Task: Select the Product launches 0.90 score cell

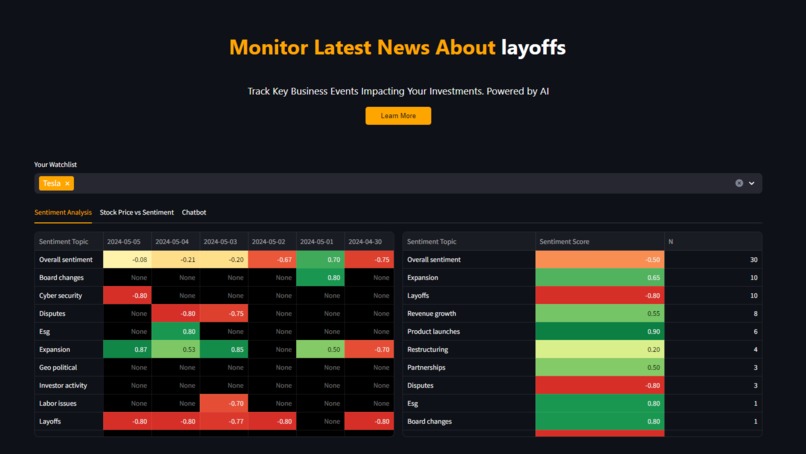Action: tap(599, 332)
